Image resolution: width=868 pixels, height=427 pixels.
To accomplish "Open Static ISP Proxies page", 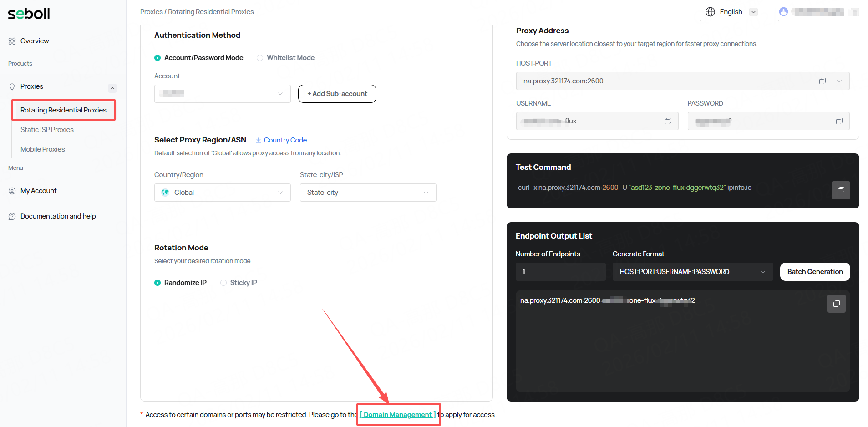I will point(47,130).
